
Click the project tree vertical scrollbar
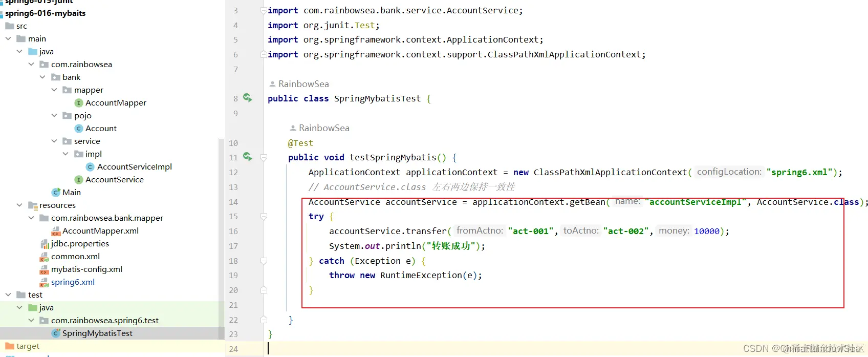tap(222, 238)
